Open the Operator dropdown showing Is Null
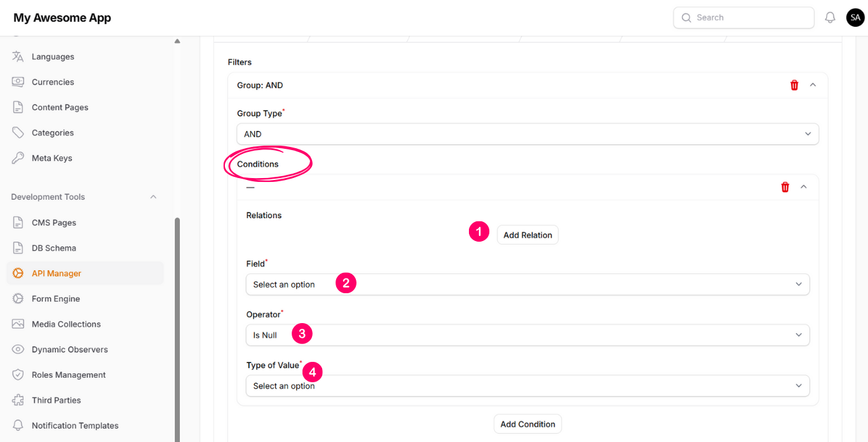The height and width of the screenshot is (442, 868). (527, 335)
